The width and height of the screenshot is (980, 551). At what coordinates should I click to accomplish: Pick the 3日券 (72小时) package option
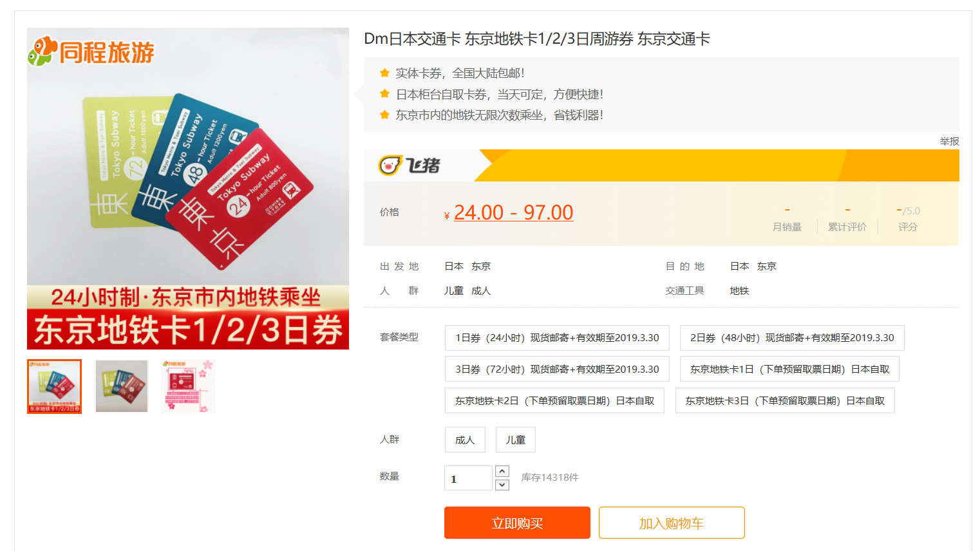coord(557,369)
